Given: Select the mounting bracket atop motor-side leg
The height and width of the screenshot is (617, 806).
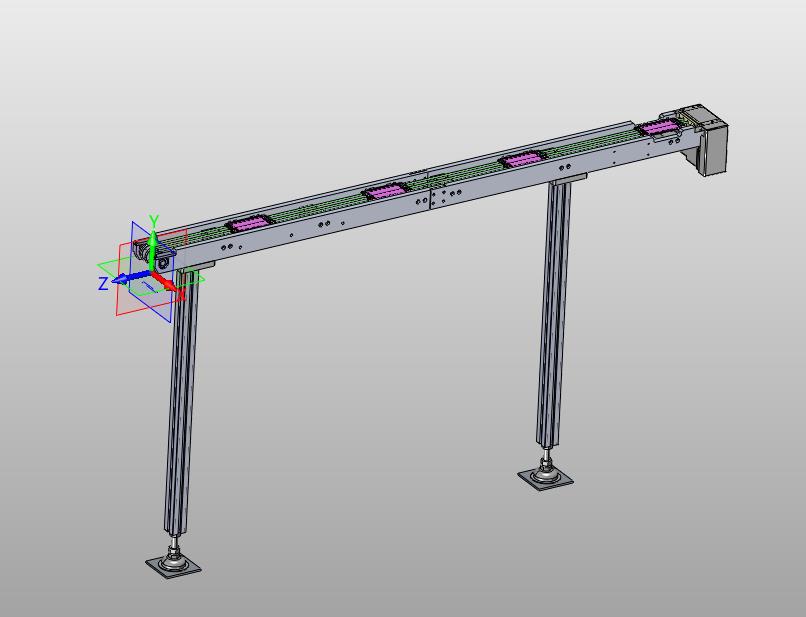Looking at the screenshot, I should 569,178.
